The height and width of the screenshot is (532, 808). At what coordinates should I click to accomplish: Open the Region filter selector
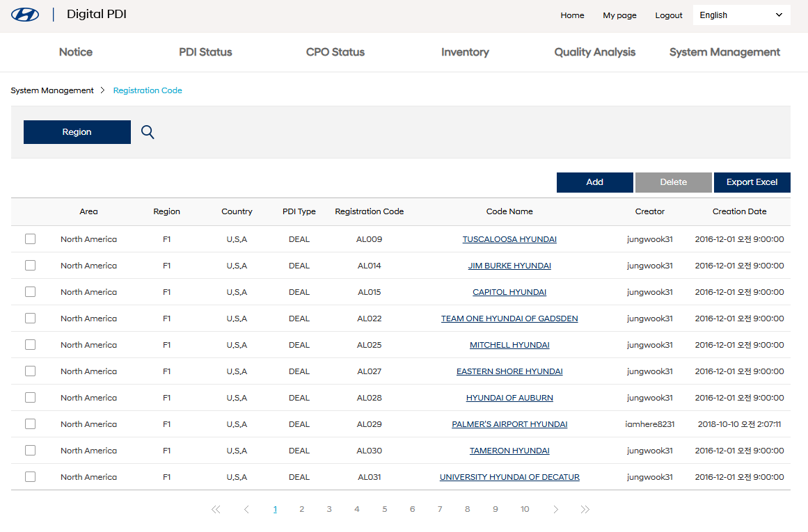[77, 132]
